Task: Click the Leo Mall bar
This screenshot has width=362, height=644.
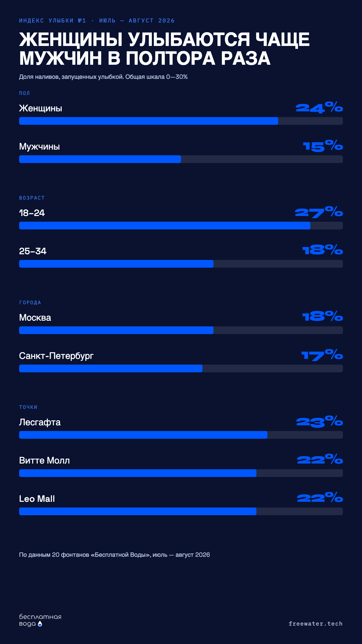Action: coord(181,511)
